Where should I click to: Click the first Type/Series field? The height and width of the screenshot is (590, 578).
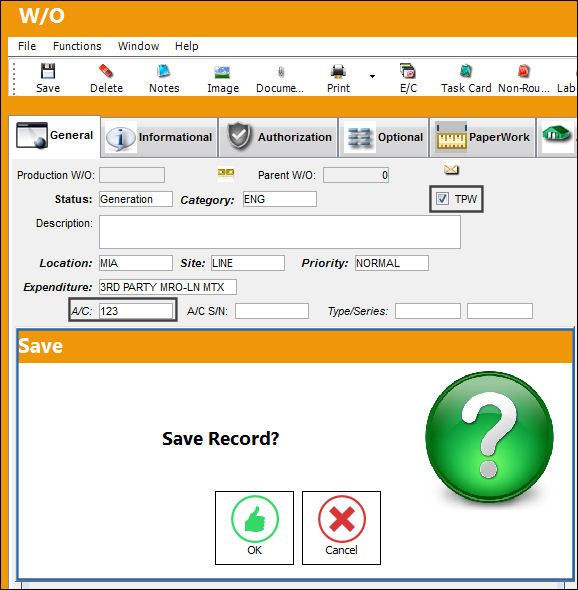pos(428,311)
